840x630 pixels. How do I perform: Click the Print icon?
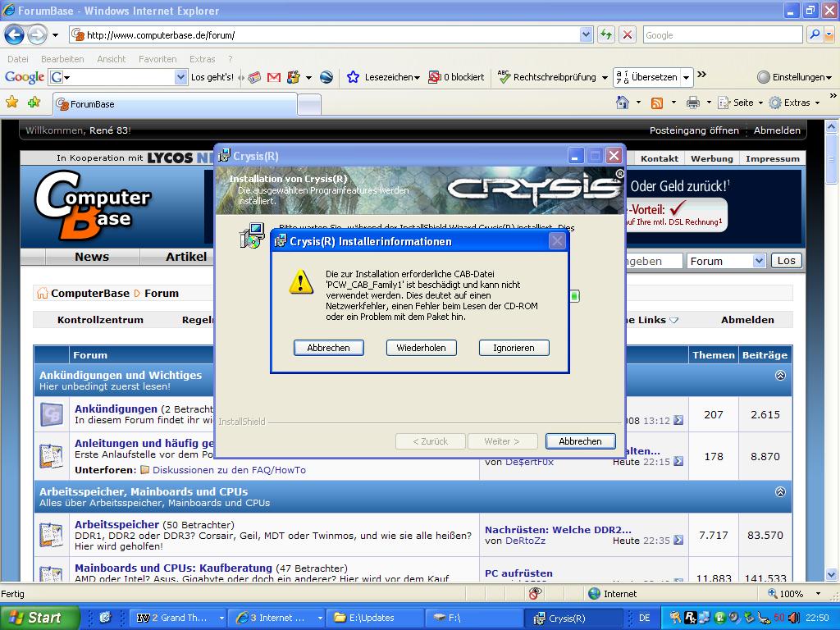coord(692,103)
